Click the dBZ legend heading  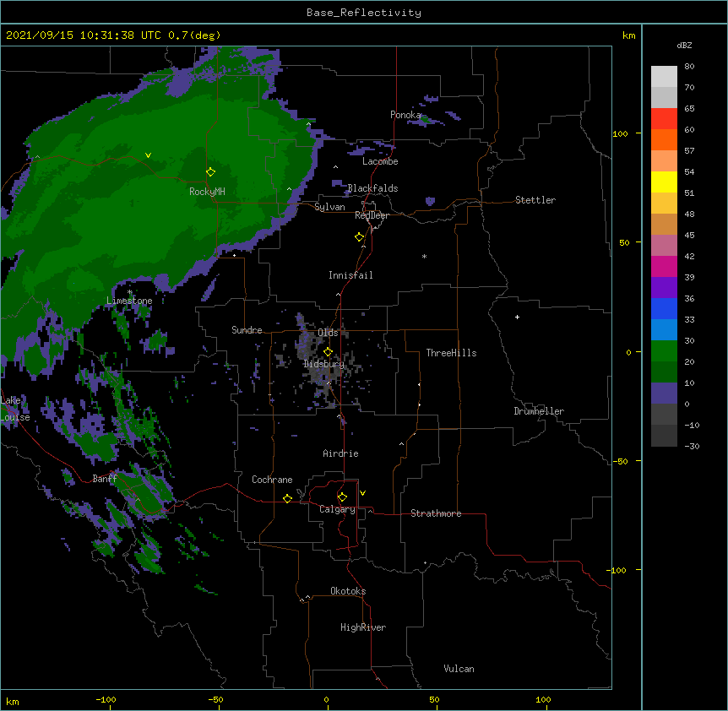(684, 45)
